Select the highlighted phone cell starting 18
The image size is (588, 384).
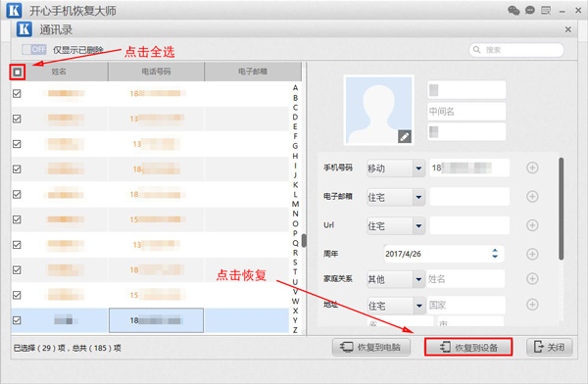157,320
